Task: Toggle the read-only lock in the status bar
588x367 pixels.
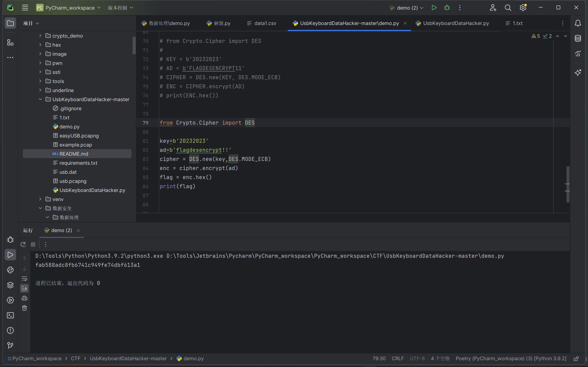Action: point(576,358)
